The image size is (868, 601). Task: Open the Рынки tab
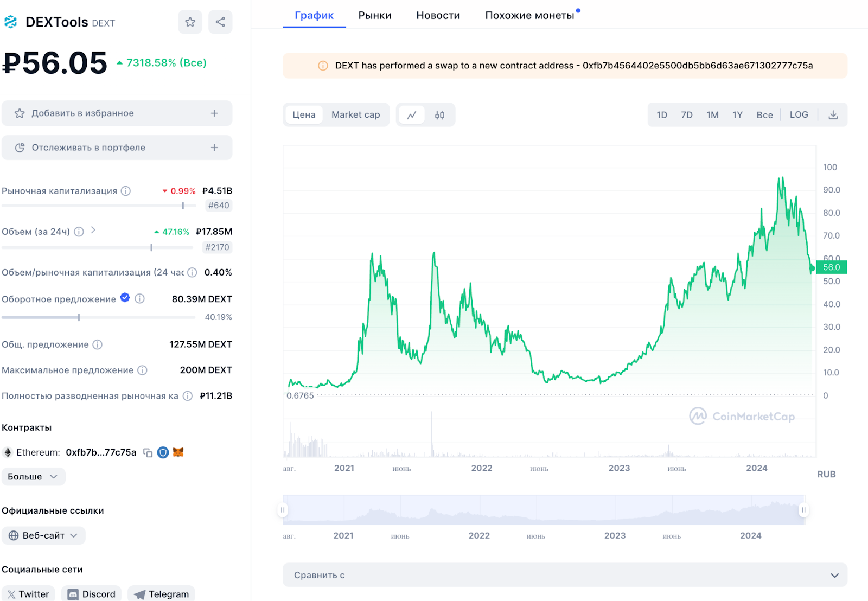[x=375, y=15]
